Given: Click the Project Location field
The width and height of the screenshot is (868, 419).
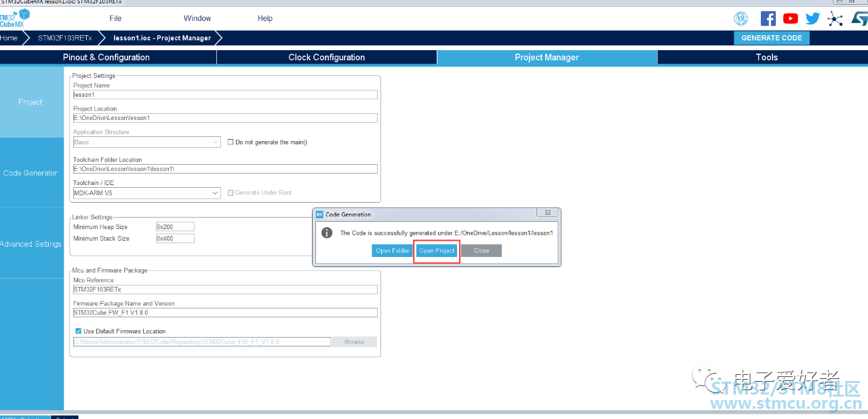Looking at the screenshot, I should 224,118.
